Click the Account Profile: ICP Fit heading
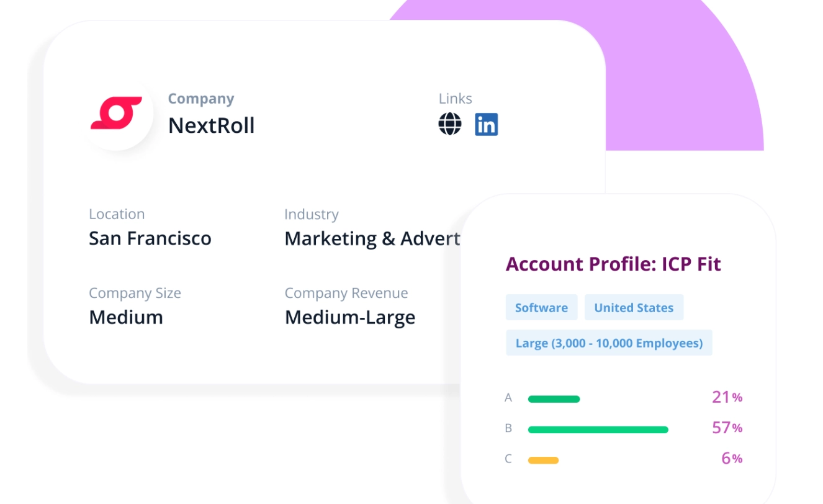Image resolution: width=823 pixels, height=504 pixels. (x=613, y=264)
